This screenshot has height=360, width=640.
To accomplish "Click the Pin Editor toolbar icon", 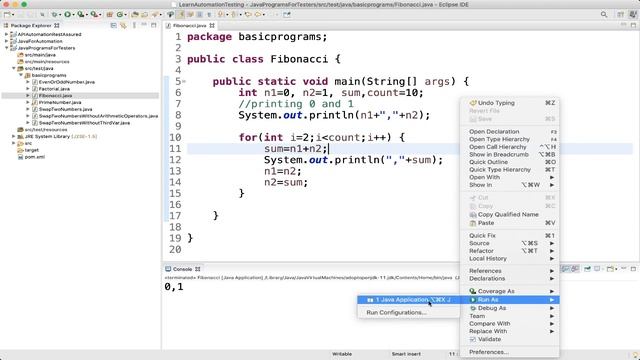I will [287, 15].
